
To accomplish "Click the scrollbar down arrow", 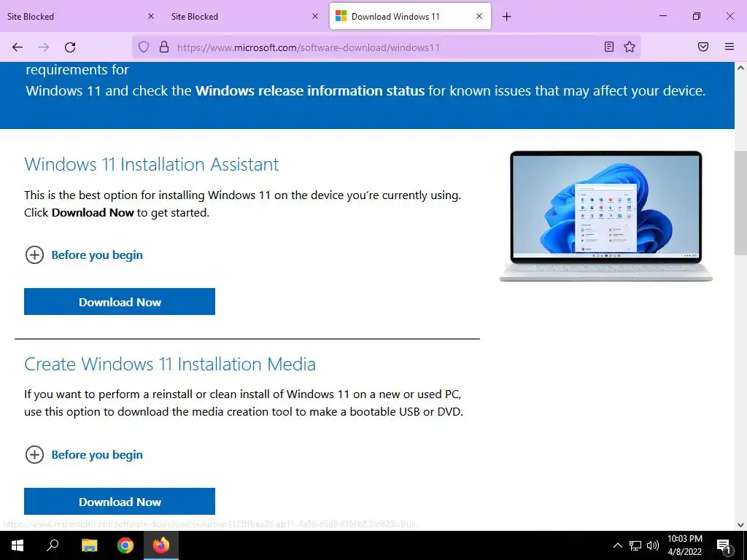I will coord(741,525).
